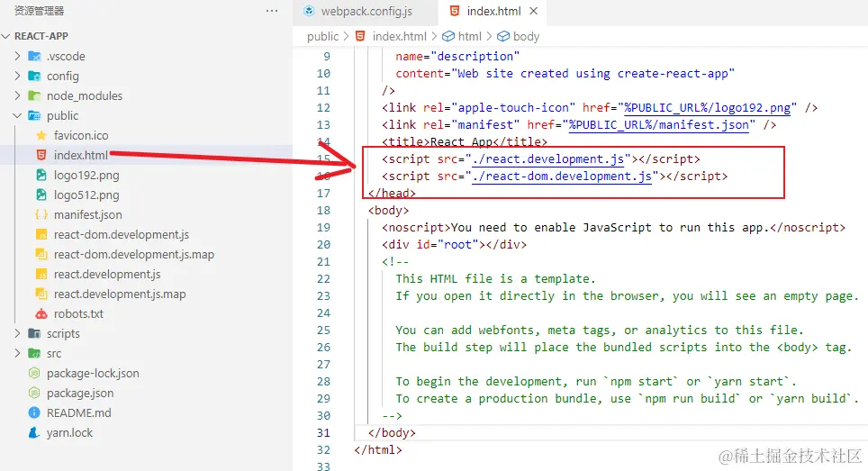Click HTML5 icon in breadcrumb bar
Image resolution: width=868 pixels, height=471 pixels.
(x=360, y=37)
